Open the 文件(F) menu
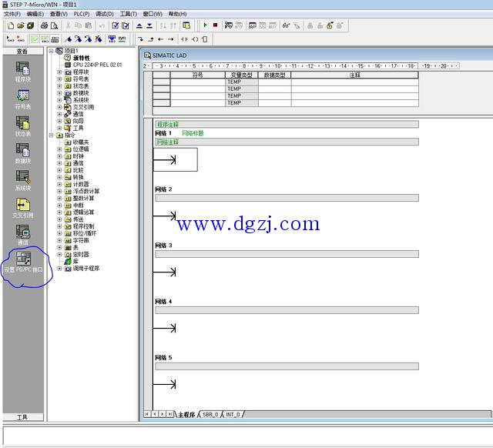This screenshot has height=448, width=493. point(12,14)
